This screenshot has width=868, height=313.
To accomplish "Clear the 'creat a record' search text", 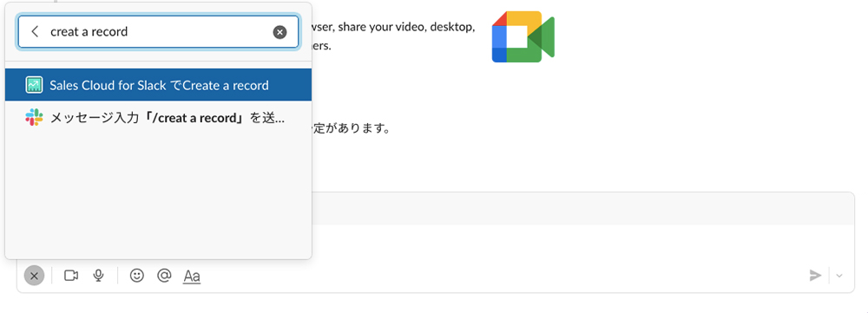I will coord(280,32).
